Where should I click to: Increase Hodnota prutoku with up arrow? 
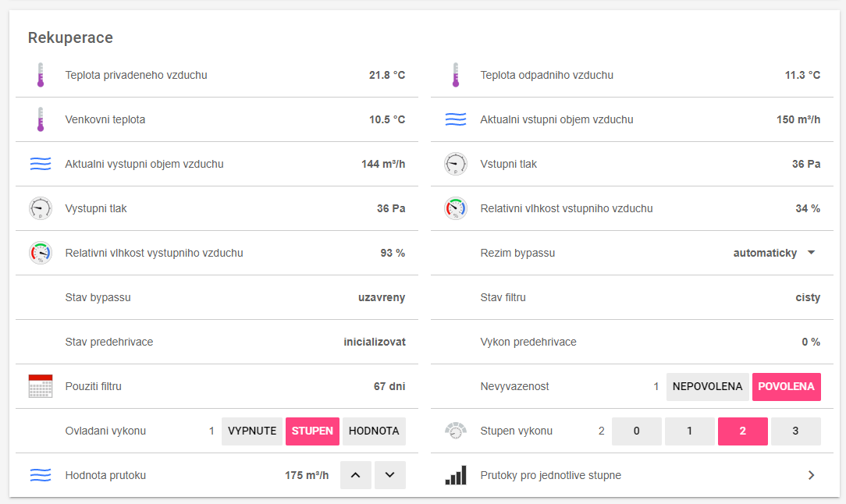[356, 475]
